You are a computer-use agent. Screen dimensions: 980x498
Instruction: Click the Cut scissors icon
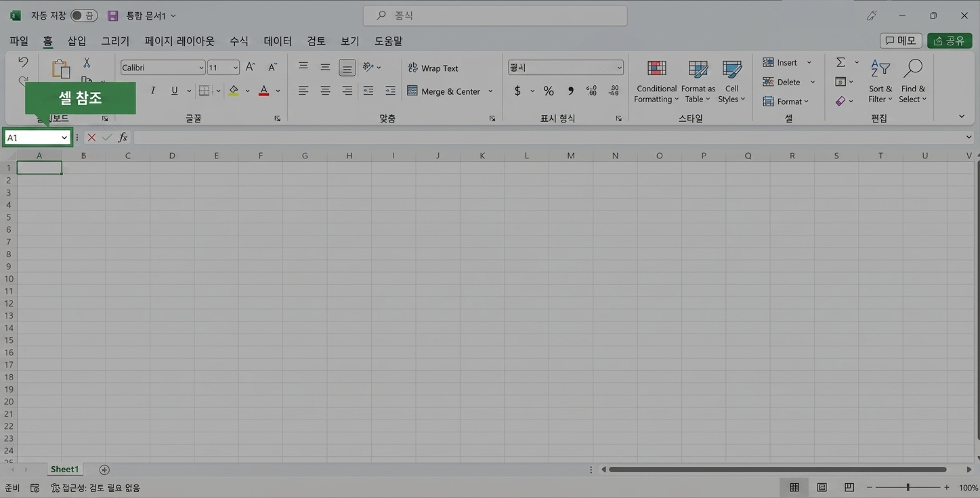(87, 62)
